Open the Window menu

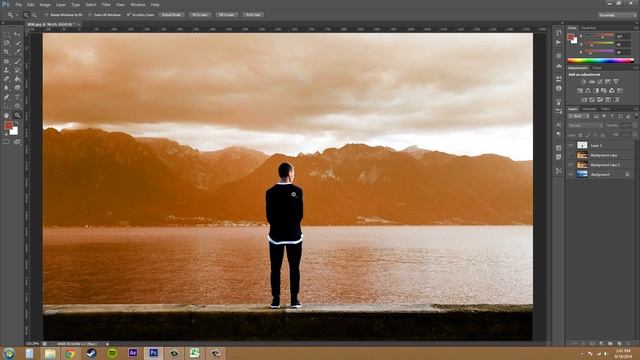tap(138, 4)
